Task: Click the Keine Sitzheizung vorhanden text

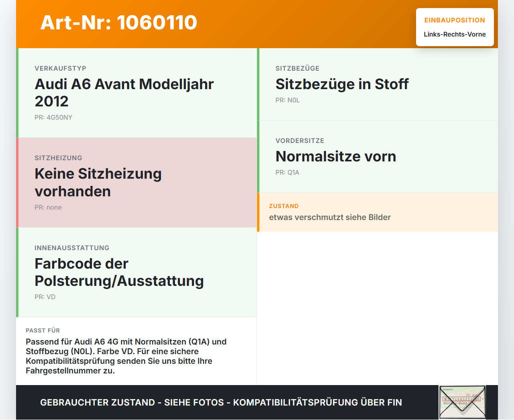Action: pos(98,182)
